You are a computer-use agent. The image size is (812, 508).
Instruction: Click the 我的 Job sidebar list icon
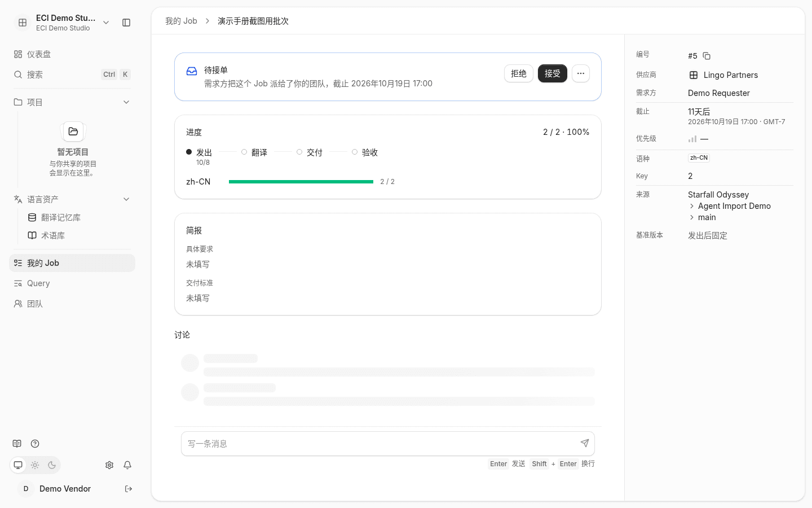tap(18, 263)
